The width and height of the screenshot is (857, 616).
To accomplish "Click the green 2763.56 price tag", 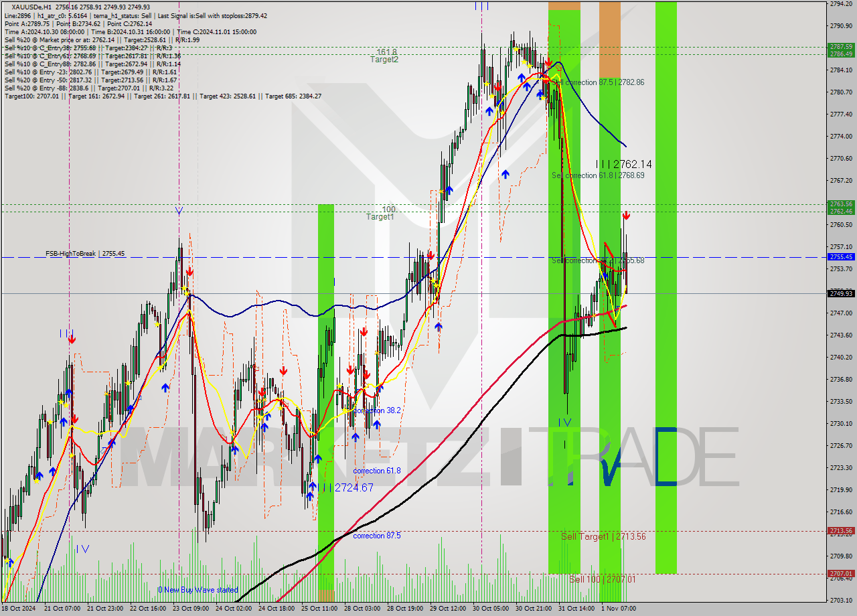I will point(841,204).
